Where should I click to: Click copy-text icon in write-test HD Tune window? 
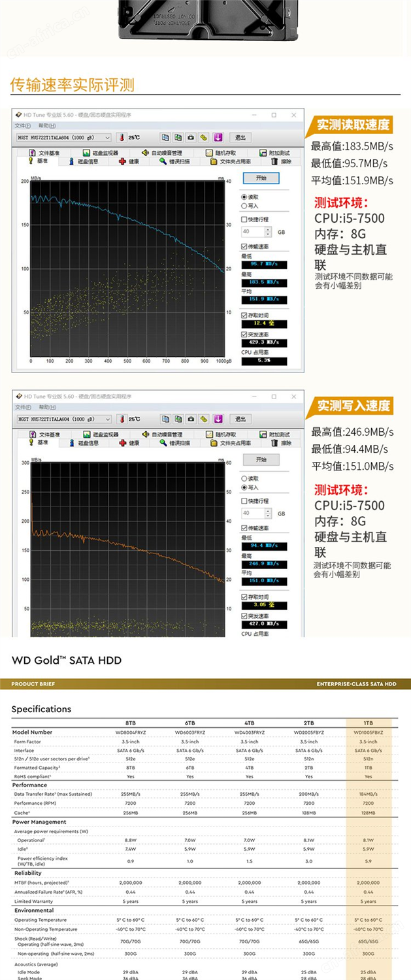tap(165, 419)
